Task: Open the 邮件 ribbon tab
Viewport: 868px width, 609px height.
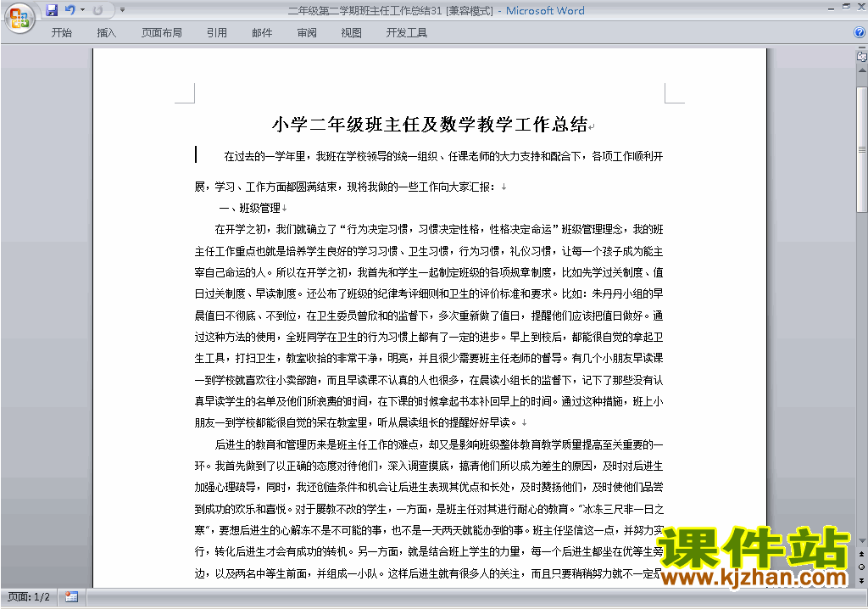Action: (x=262, y=33)
